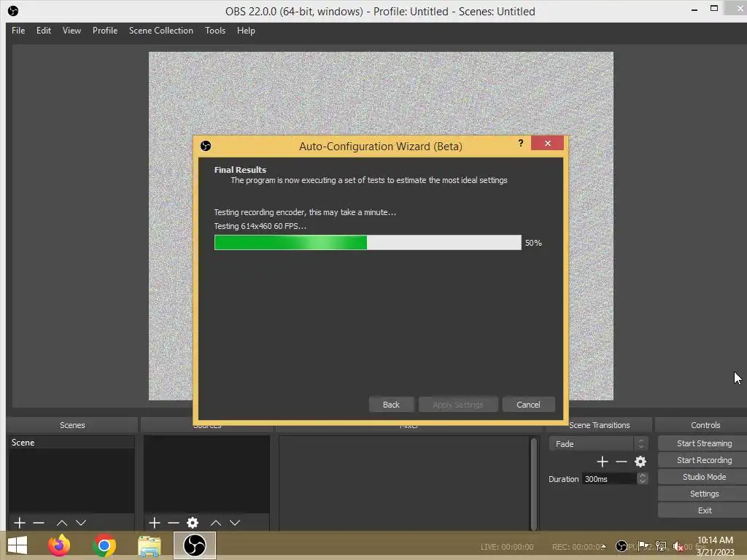747x560 pixels.
Task: Move scene down in Scenes panel
Action: pos(81,523)
